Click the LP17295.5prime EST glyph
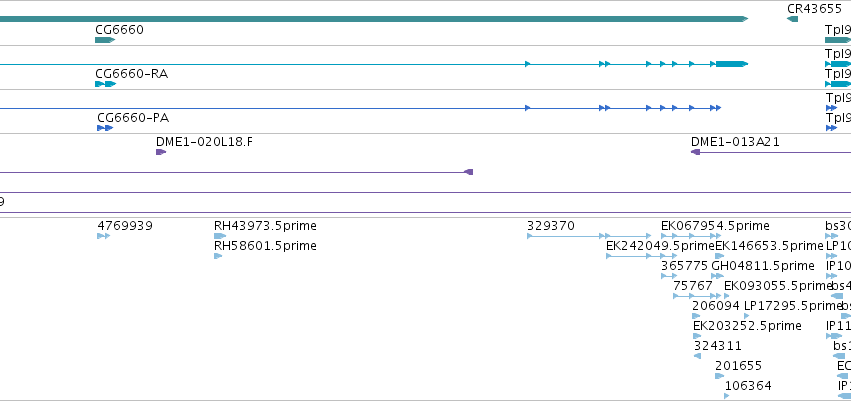 click(747, 316)
